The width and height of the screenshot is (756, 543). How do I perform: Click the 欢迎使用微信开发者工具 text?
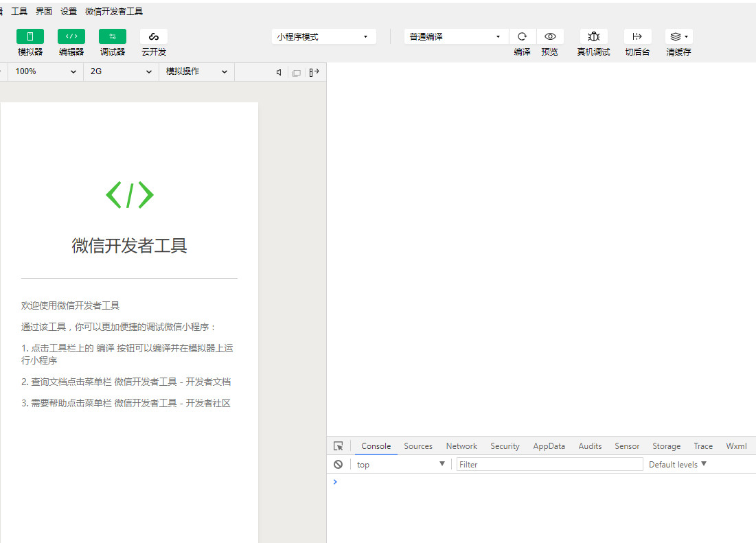point(71,305)
